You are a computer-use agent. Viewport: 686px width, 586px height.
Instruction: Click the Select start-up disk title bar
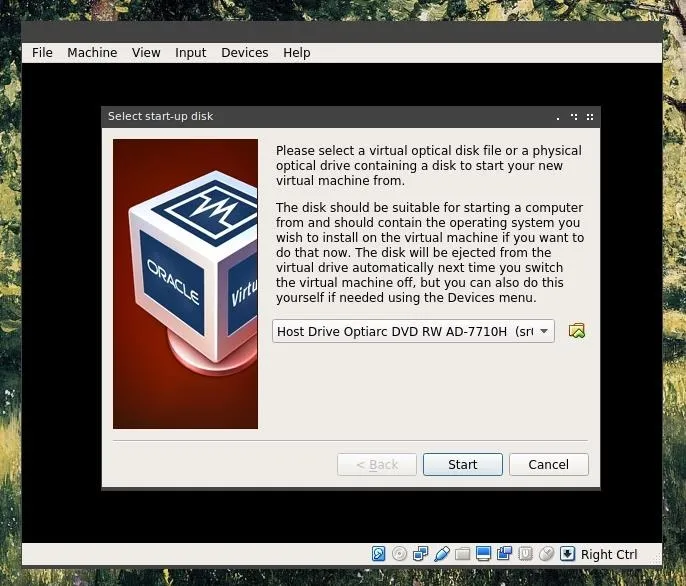[350, 116]
